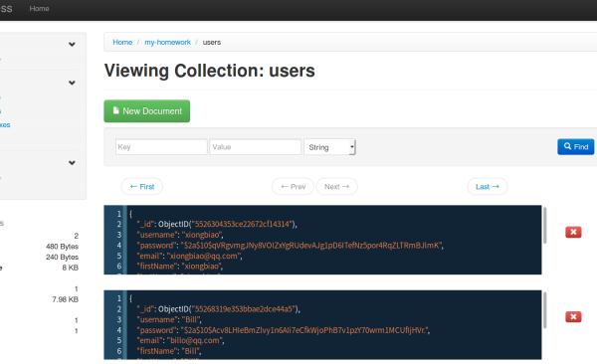Focus the Key input field
Viewport: 597px width, 364px height.
coord(161,147)
